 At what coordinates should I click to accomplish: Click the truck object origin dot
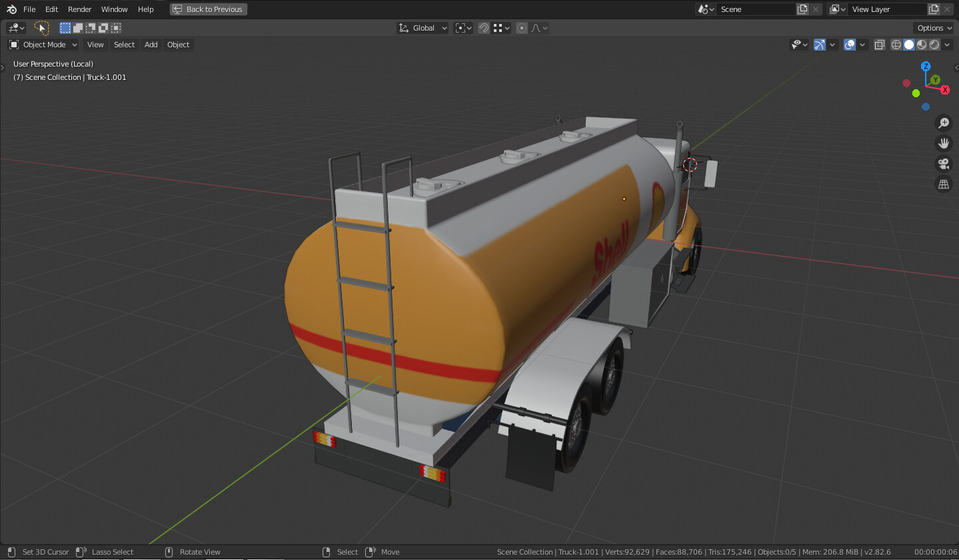[x=624, y=198]
